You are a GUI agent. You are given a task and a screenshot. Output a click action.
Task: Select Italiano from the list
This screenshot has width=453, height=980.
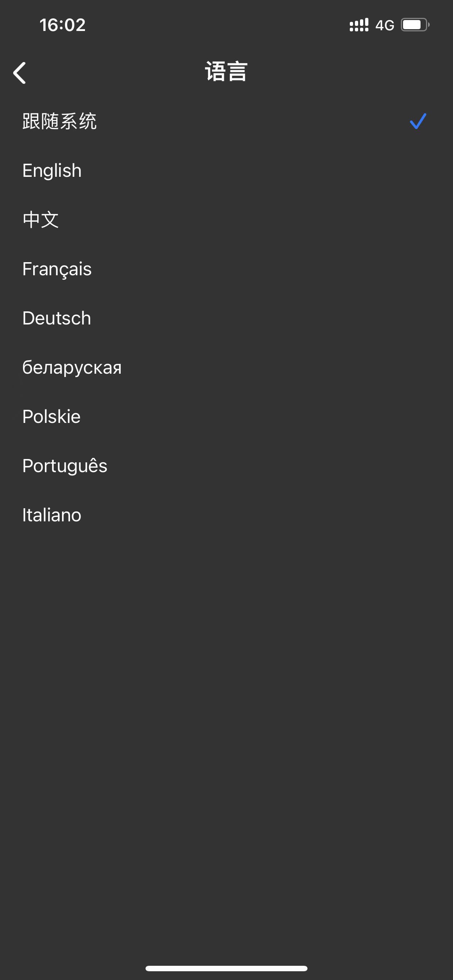[52, 515]
